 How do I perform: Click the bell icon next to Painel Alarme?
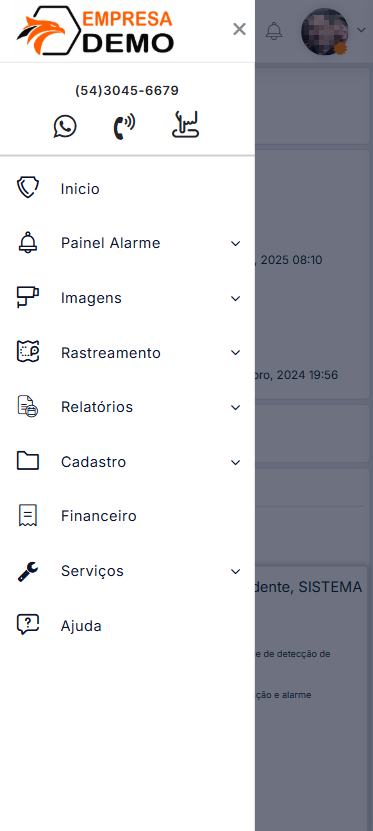pos(28,243)
